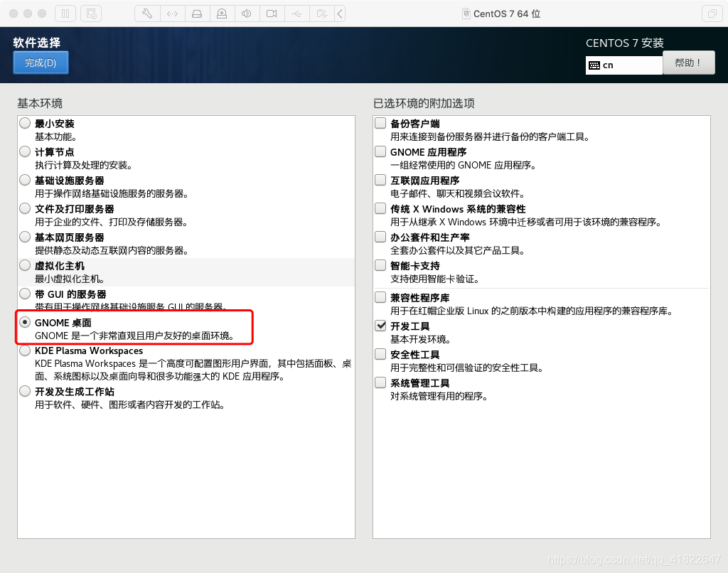Select 基础设施服务器 radio option
This screenshot has width=728, height=573.
[25, 180]
